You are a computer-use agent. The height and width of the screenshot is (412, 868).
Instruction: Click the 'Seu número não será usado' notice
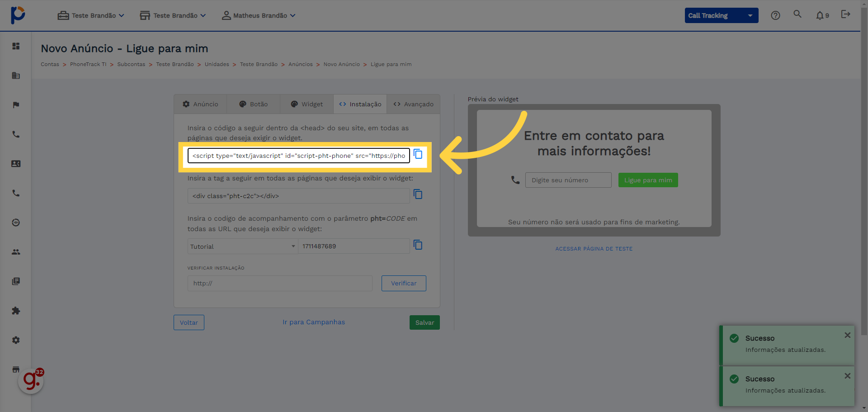point(594,222)
